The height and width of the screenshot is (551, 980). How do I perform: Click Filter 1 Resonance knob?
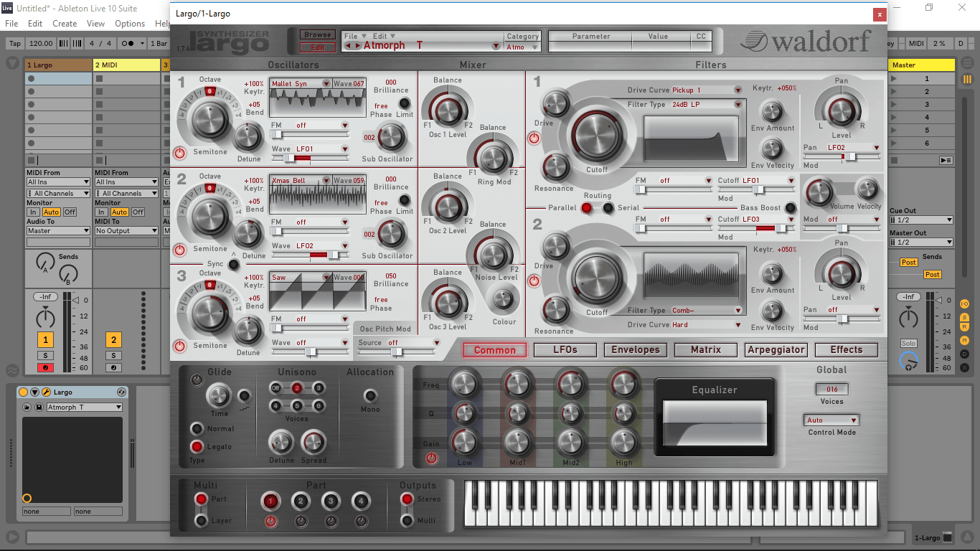point(555,168)
